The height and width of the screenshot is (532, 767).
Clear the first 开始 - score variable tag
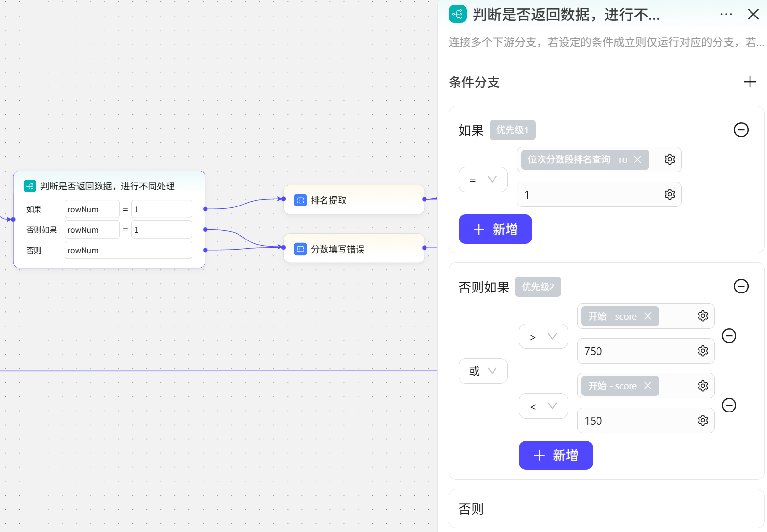[x=648, y=316]
